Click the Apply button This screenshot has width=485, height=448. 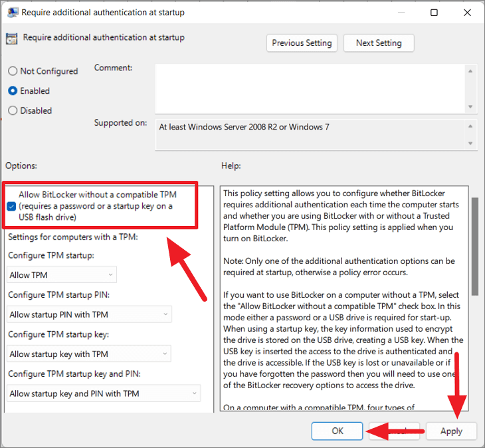tap(451, 431)
